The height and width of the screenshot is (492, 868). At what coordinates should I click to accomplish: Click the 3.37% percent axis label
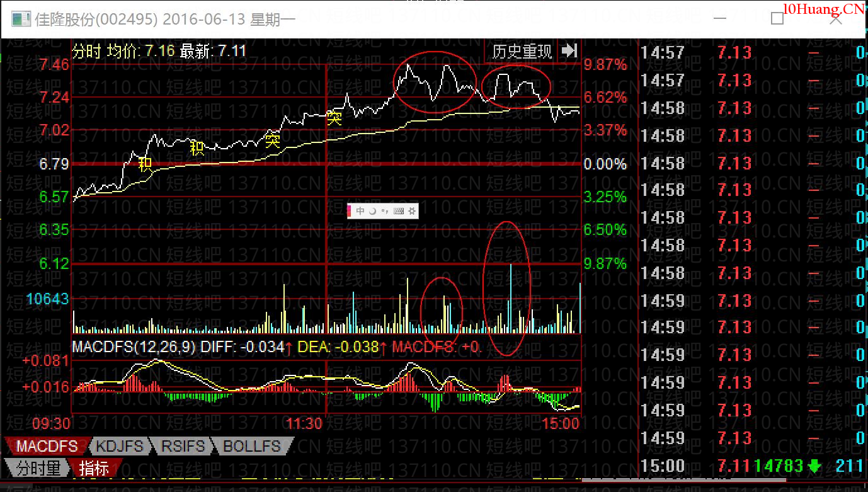coord(605,130)
